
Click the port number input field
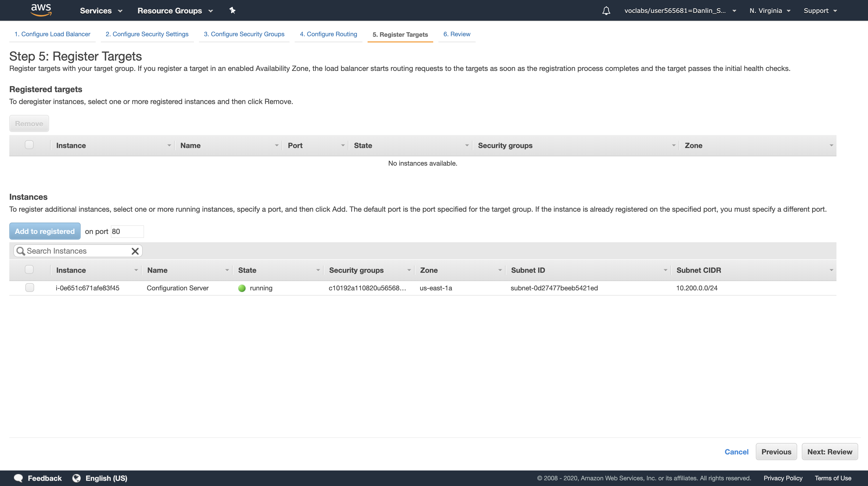[x=127, y=231]
